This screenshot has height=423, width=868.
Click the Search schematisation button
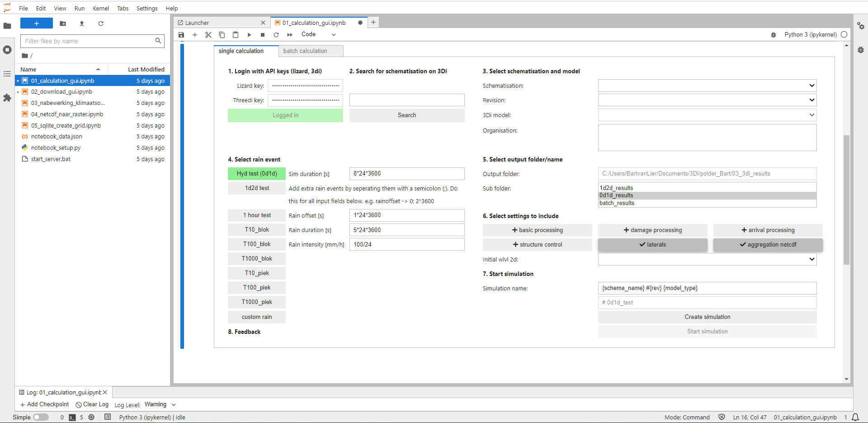407,115
